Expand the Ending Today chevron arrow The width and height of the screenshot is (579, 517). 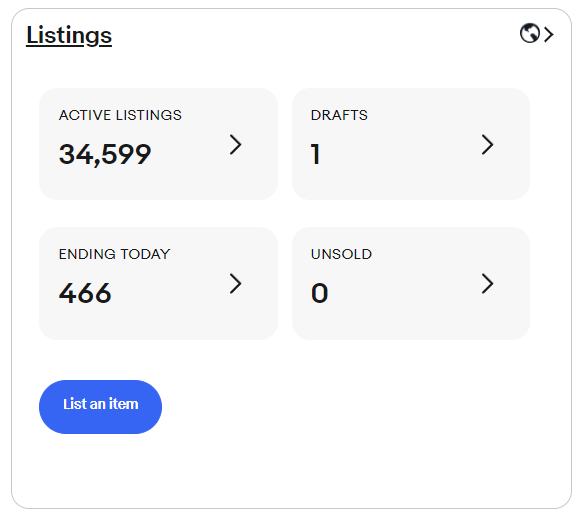(x=235, y=284)
